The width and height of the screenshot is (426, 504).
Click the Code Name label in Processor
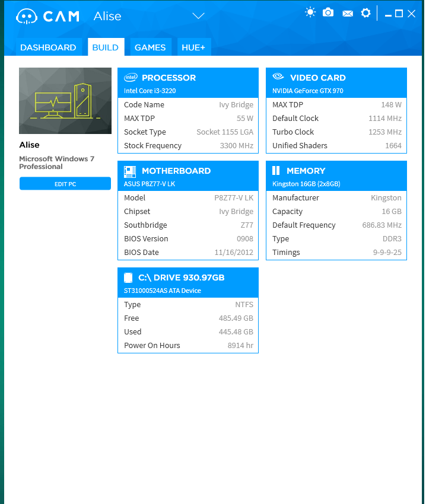(144, 105)
